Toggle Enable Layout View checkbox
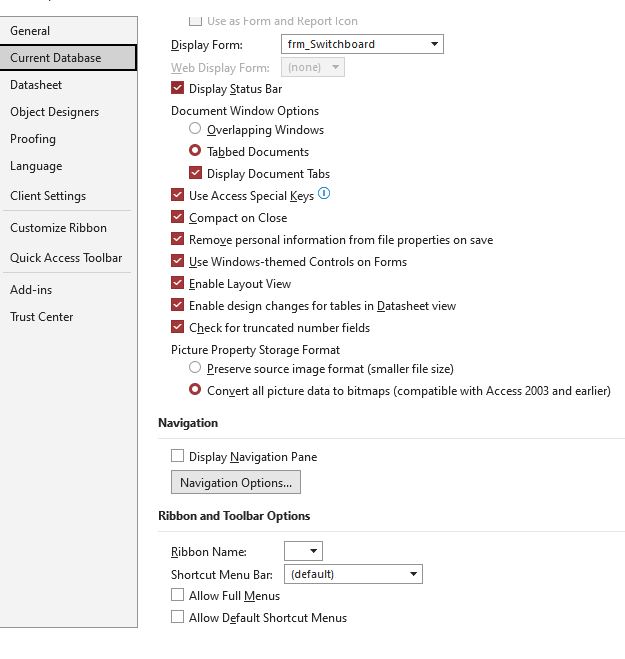Viewport: 625px width, 659px height. click(178, 284)
